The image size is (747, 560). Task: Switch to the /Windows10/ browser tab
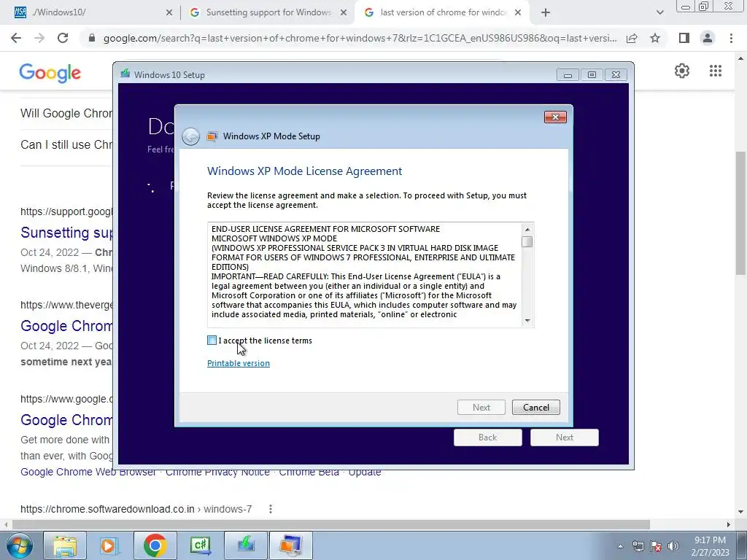click(x=90, y=12)
